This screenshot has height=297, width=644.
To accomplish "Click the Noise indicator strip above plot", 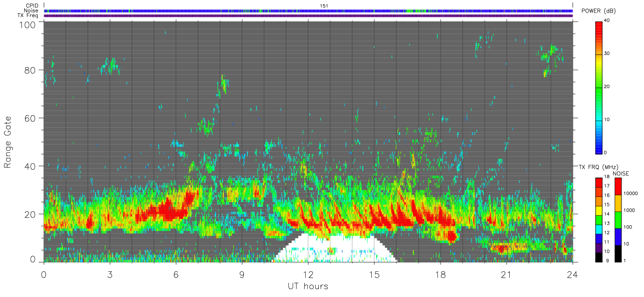I will (308, 10).
